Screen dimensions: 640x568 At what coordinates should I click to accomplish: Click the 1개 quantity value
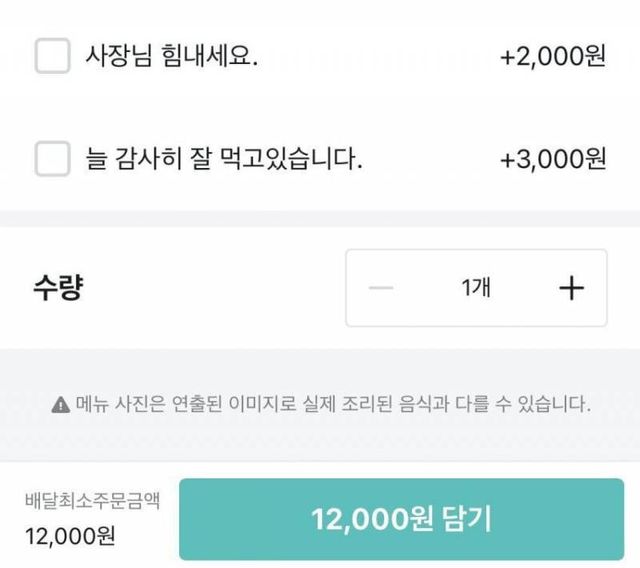(x=476, y=288)
